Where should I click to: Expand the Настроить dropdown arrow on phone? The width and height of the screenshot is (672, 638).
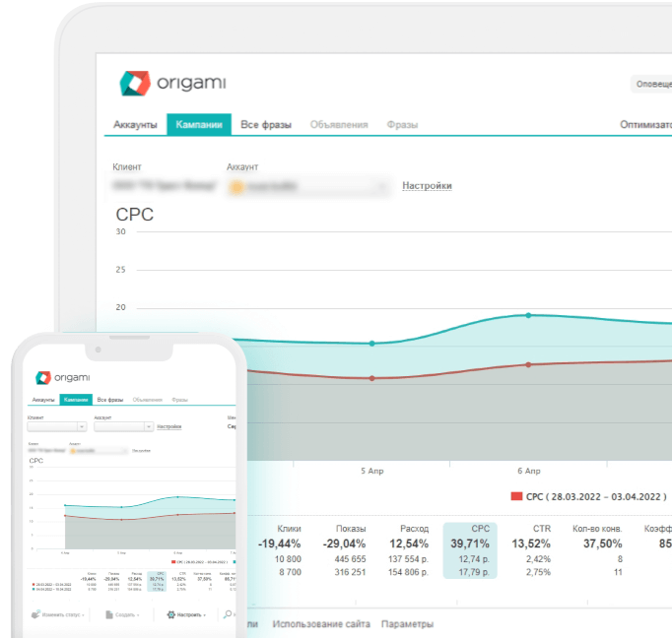coord(204,615)
